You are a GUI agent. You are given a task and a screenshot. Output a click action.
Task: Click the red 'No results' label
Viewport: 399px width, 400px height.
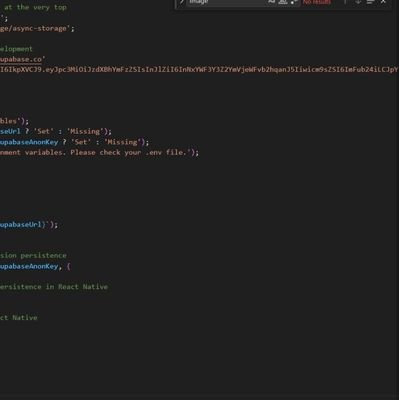tap(317, 2)
